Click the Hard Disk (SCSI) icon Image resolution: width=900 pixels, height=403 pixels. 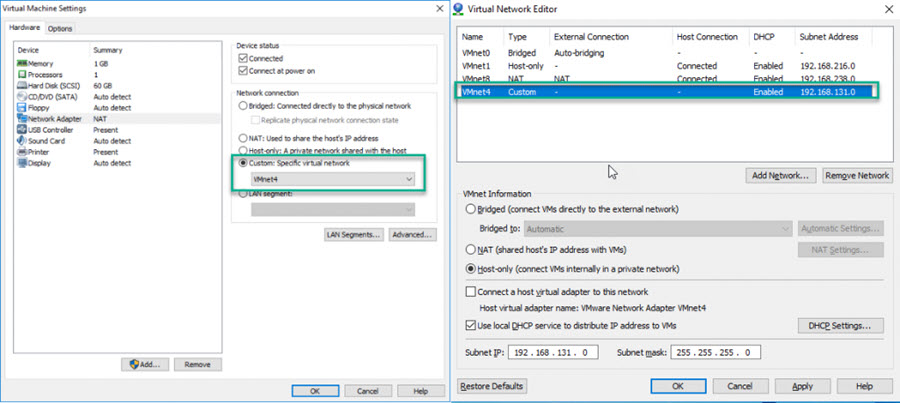20,85
